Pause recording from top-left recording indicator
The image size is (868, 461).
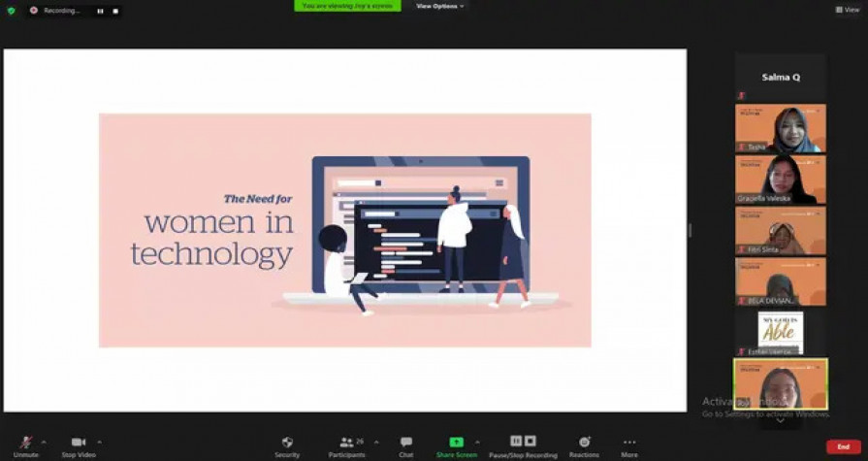(101, 11)
